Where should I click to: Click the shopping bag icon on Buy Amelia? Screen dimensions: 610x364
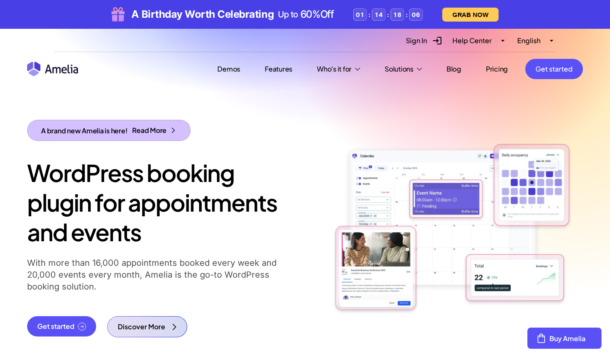[x=541, y=339]
